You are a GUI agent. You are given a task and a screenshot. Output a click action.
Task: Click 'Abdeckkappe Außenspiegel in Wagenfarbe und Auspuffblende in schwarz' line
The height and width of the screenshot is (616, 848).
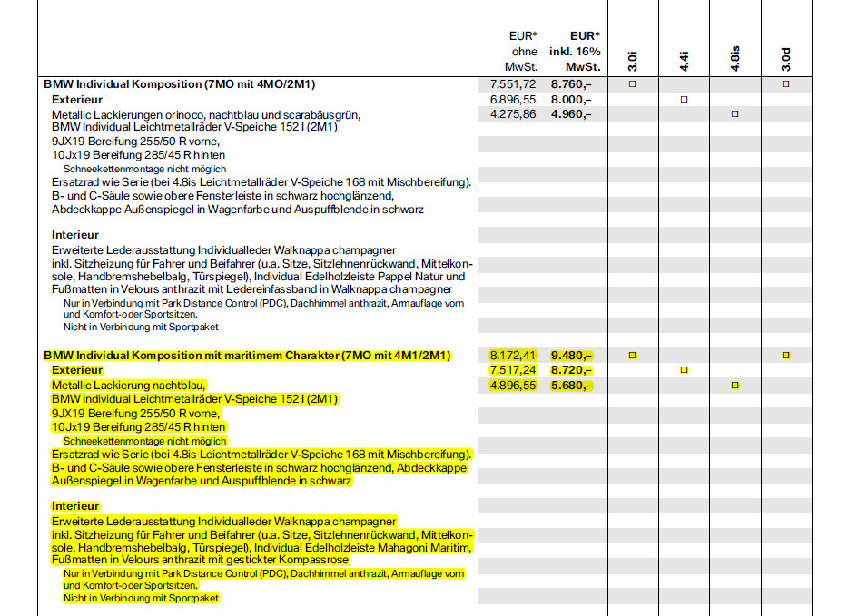[238, 210]
